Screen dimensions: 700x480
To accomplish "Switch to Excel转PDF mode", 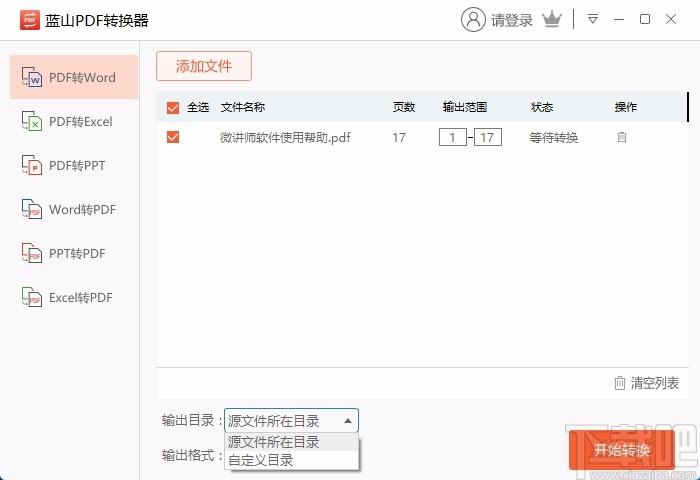I will click(x=74, y=297).
